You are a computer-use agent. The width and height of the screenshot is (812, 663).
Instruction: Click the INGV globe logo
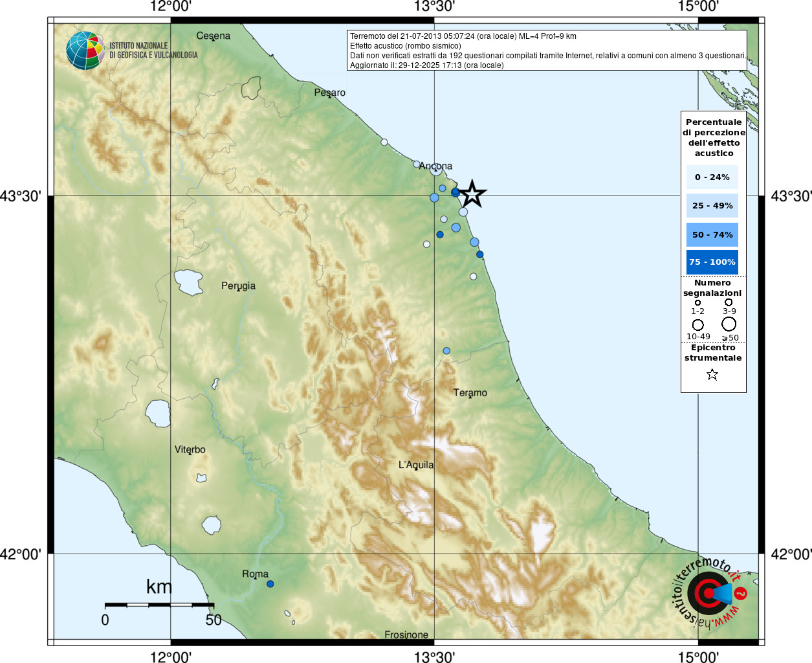click(x=85, y=51)
